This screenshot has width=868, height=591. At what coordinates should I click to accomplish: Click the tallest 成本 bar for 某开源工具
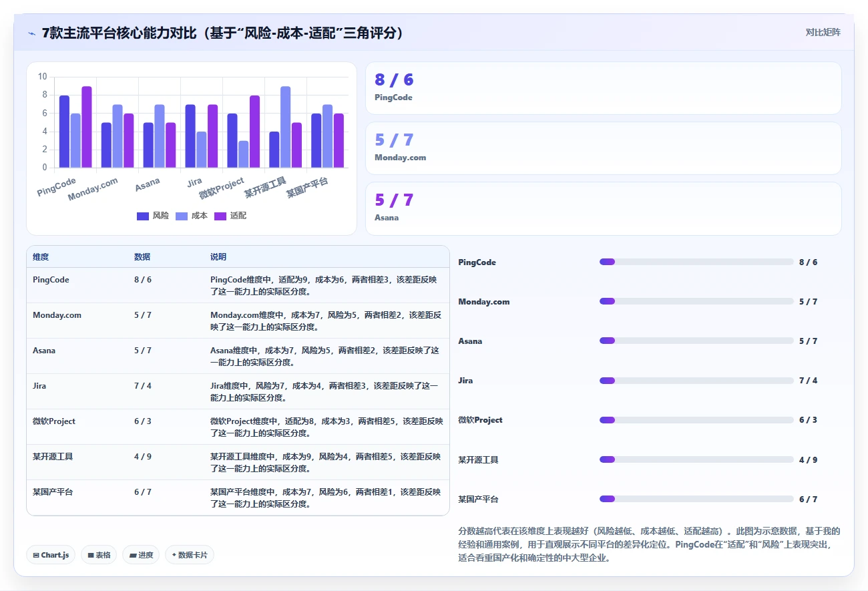click(285, 127)
